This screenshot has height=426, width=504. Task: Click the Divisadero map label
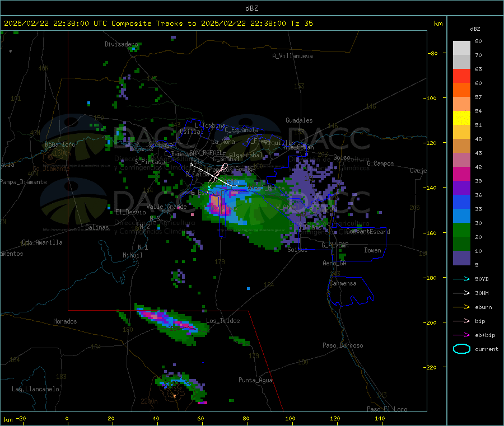coord(121,44)
